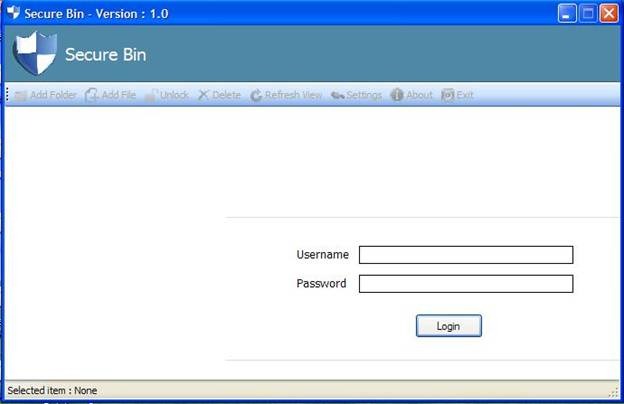The height and width of the screenshot is (404, 624).
Task: Click the Password label
Action: [x=321, y=283]
